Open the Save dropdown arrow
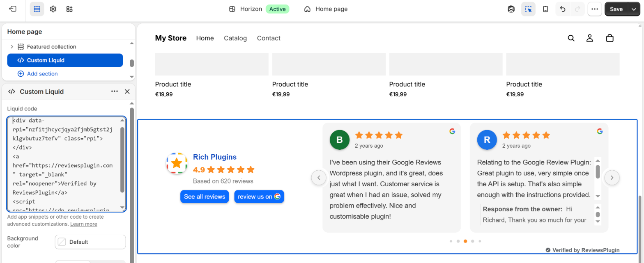The height and width of the screenshot is (263, 644). point(635,9)
